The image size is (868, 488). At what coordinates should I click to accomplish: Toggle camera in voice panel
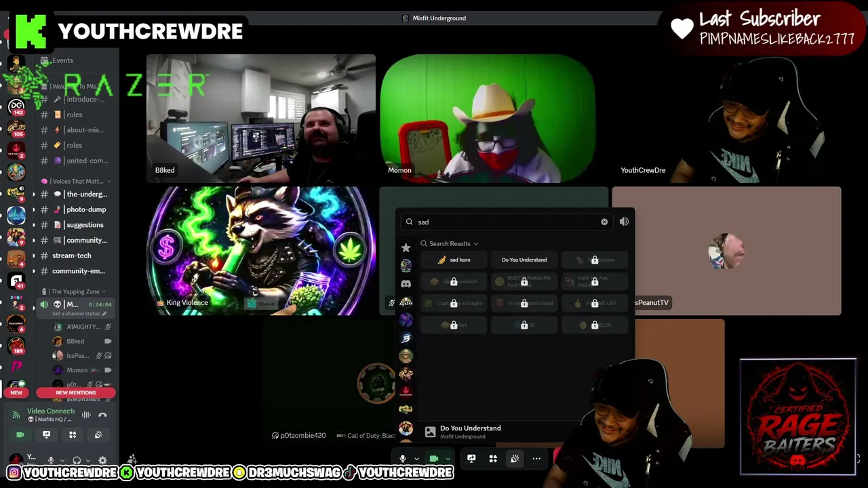pyautogui.click(x=20, y=434)
